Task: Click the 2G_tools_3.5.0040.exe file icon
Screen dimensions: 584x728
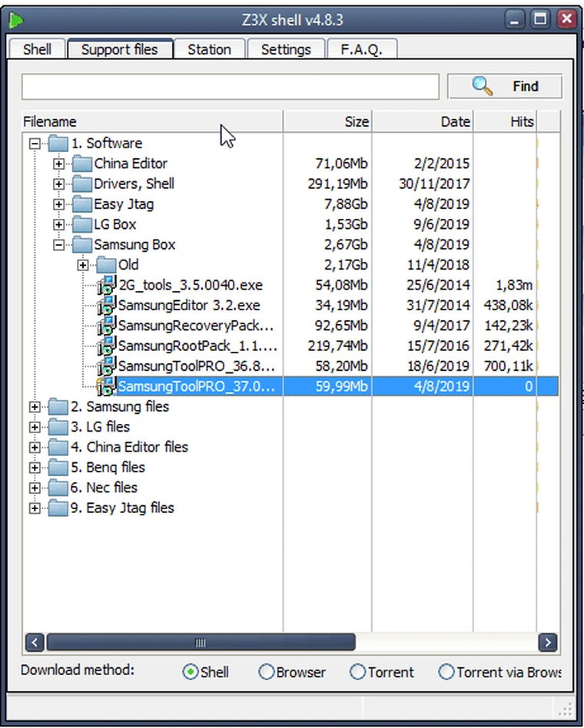Action: tap(106, 285)
